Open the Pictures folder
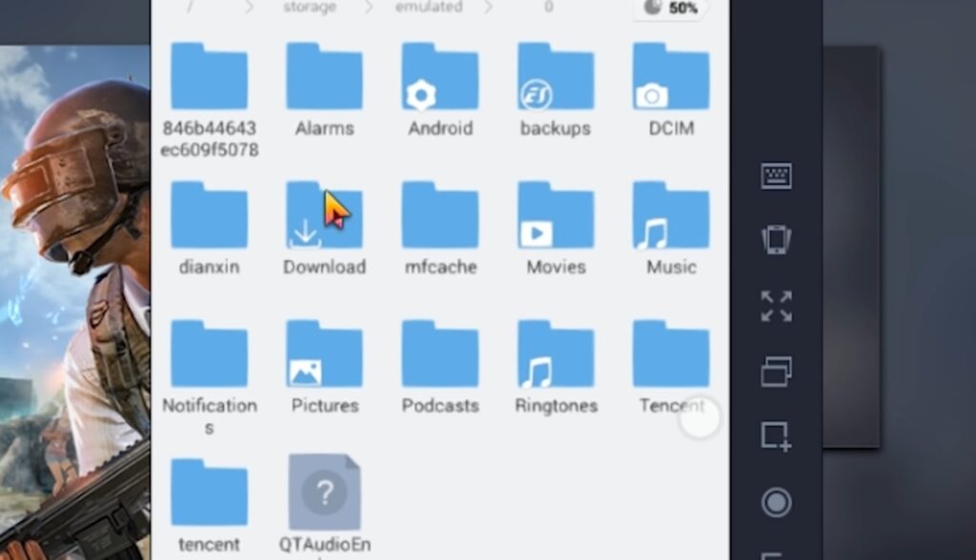 [324, 356]
